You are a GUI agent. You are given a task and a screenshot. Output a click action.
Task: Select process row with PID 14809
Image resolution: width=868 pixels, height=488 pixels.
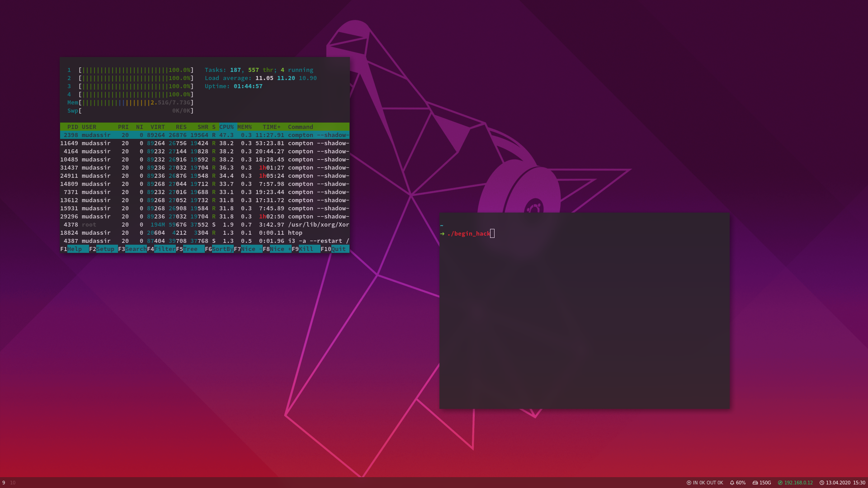205,184
